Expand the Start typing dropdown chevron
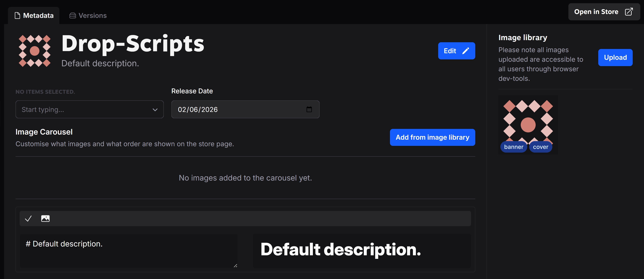644x279 pixels. [x=155, y=110]
